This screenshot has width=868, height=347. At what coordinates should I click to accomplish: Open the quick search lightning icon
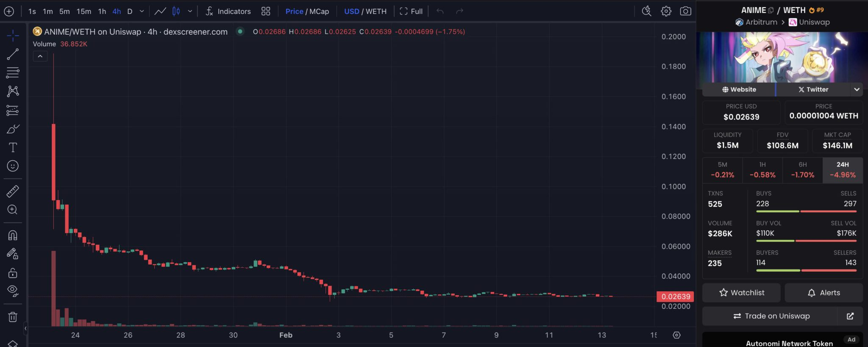(646, 11)
